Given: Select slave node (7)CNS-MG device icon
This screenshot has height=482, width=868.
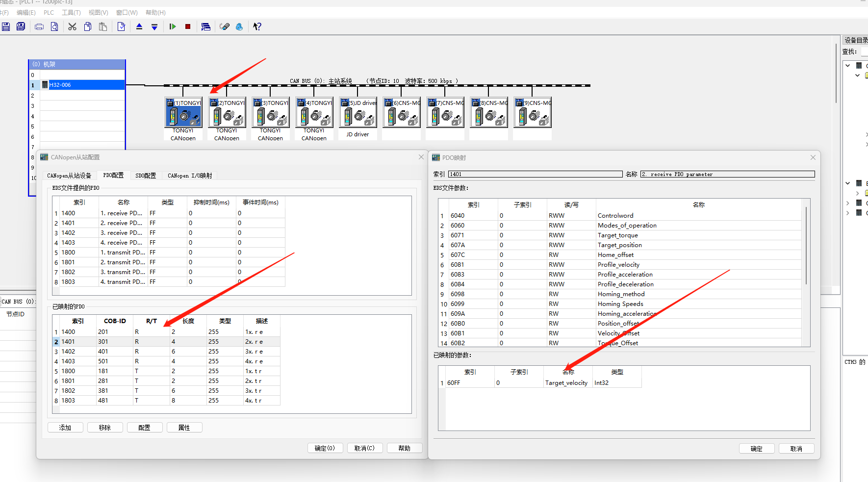Looking at the screenshot, I should pos(445,112).
